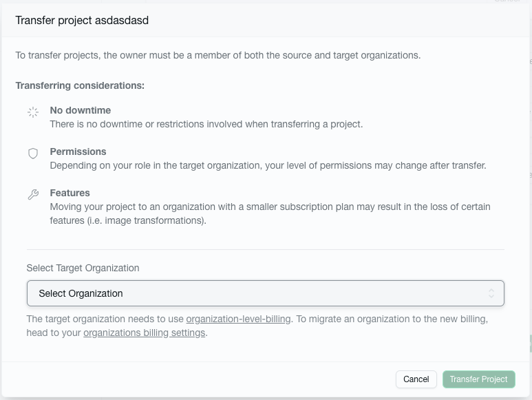Open the Select Organization dropdown
Viewport: 532px width, 400px height.
[265, 293]
